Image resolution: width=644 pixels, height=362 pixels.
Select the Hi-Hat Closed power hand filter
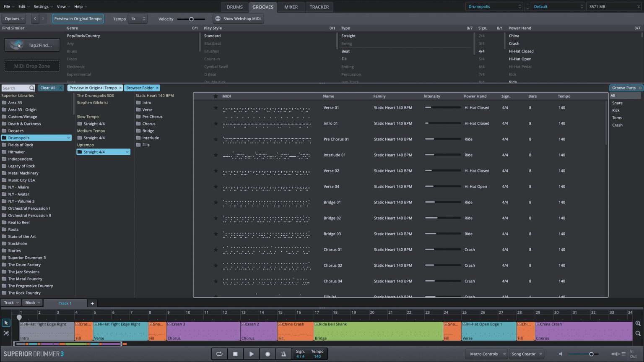pyautogui.click(x=521, y=51)
